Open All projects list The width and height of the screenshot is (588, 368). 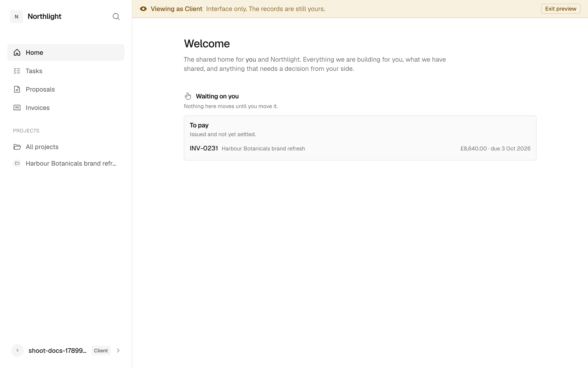click(66, 147)
